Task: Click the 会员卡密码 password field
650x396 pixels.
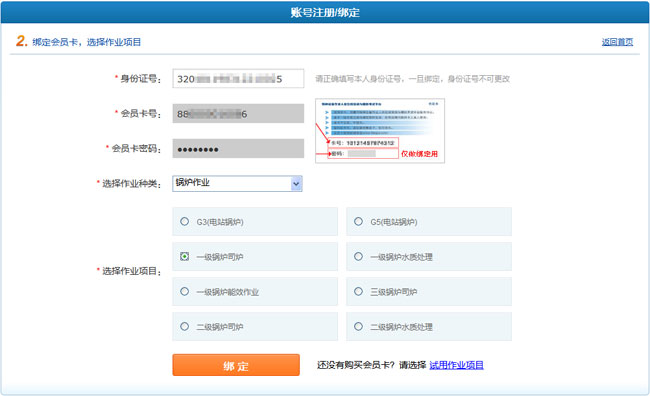Action: 238,148
